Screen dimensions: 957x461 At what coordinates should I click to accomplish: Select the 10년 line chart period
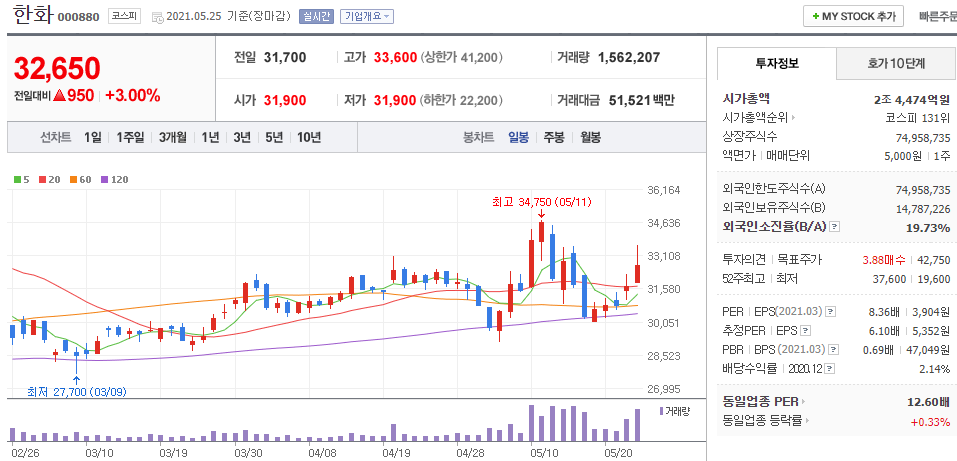tap(309, 137)
